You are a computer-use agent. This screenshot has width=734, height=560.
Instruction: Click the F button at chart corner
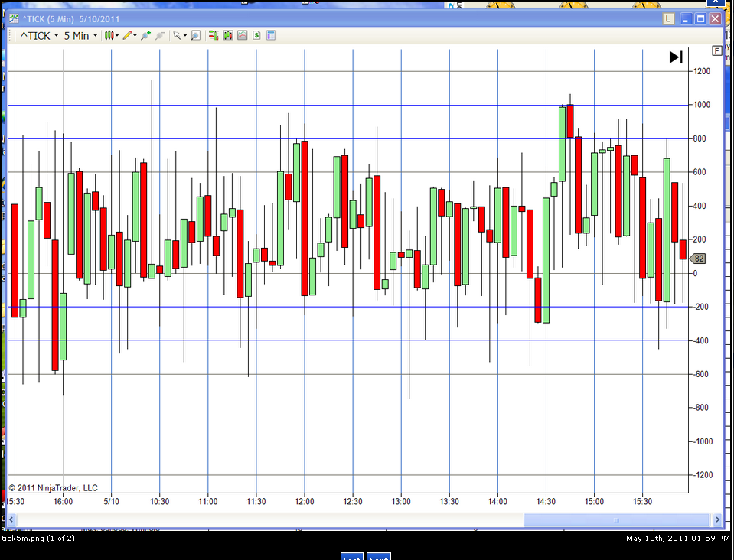tap(716, 50)
